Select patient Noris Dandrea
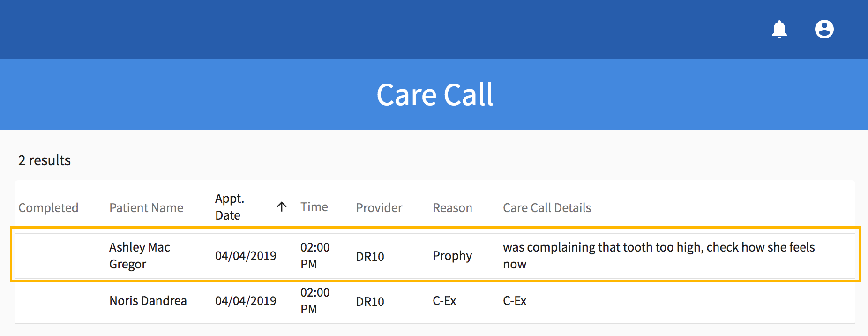The height and width of the screenshot is (336, 868). 148,301
